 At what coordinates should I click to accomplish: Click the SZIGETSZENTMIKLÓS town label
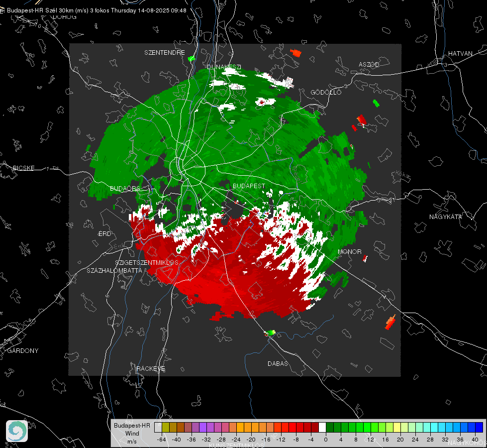point(147,263)
